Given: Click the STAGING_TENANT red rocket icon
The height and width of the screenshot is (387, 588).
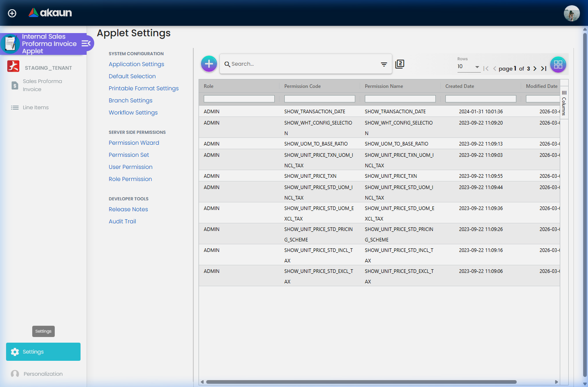Looking at the screenshot, I should click(x=13, y=67).
